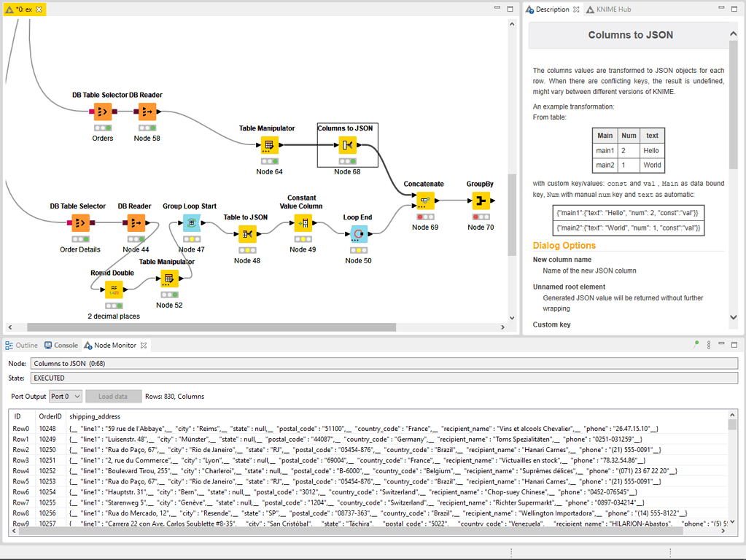Open the Port Output dropdown
746x560 pixels.
[66, 396]
